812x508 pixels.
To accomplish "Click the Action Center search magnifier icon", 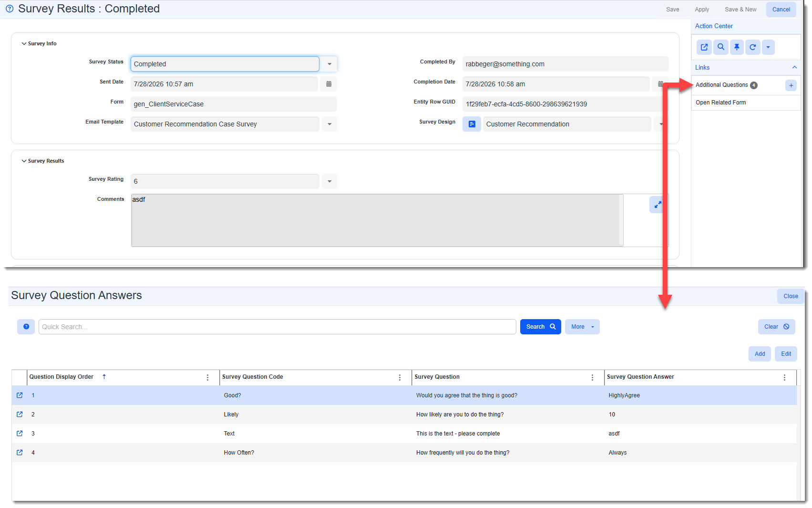I will [x=721, y=47].
